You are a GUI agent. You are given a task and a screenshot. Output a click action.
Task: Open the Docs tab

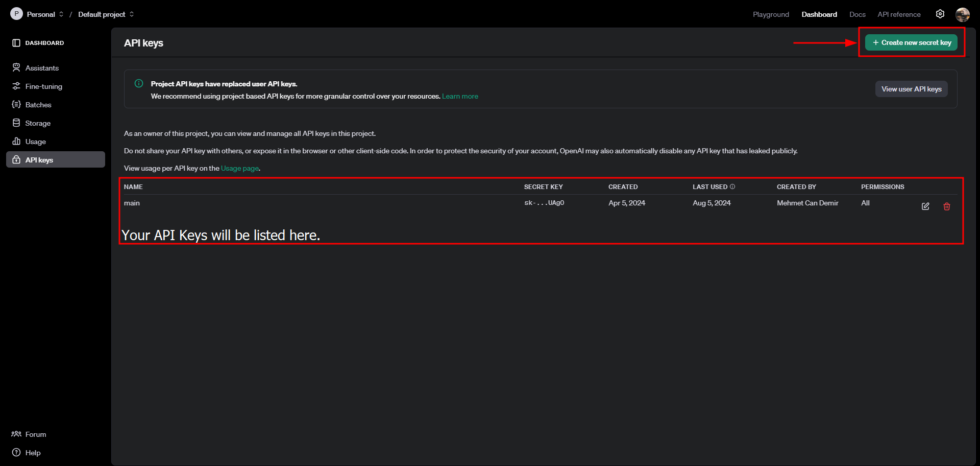point(857,14)
